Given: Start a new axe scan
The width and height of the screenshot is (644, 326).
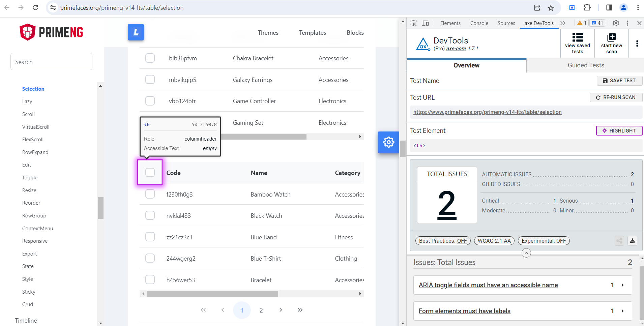Looking at the screenshot, I should click(611, 43).
